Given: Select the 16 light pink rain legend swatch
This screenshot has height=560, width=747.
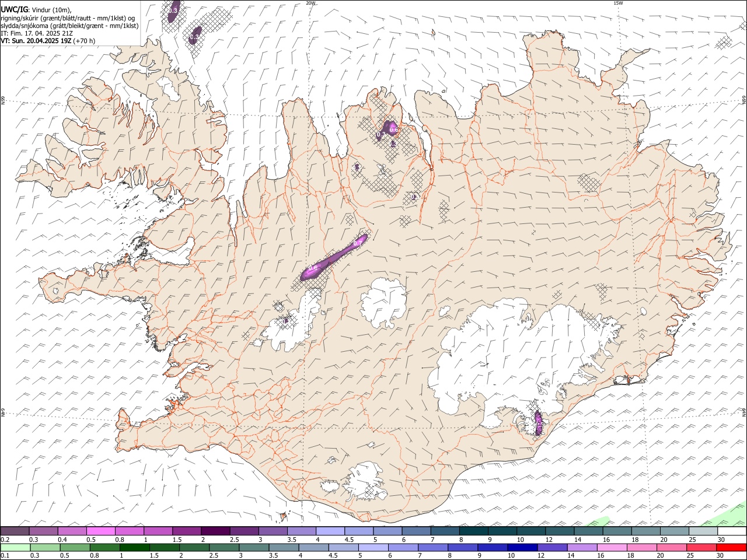Looking at the screenshot, I should pos(612,547).
